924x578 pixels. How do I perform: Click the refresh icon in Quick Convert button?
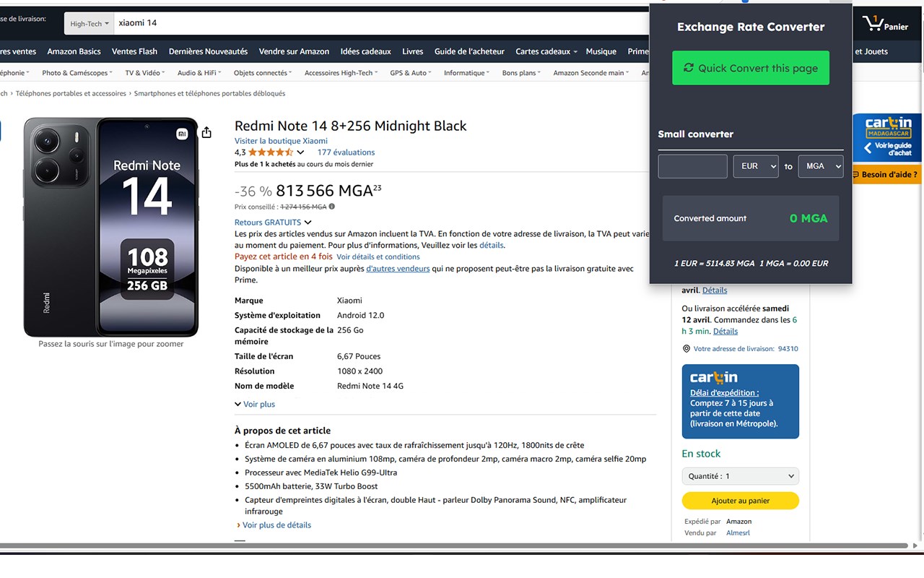[x=689, y=68]
